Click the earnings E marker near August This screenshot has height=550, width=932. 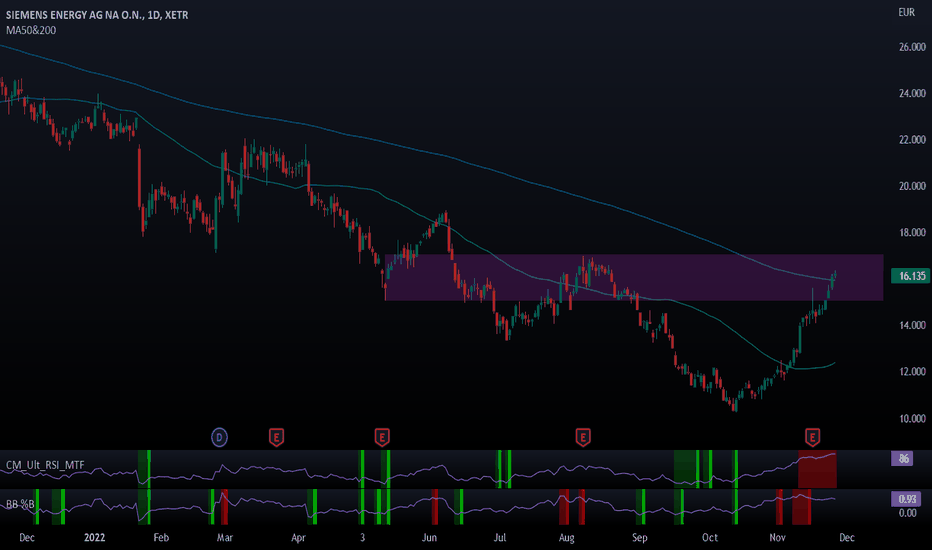[583, 438]
